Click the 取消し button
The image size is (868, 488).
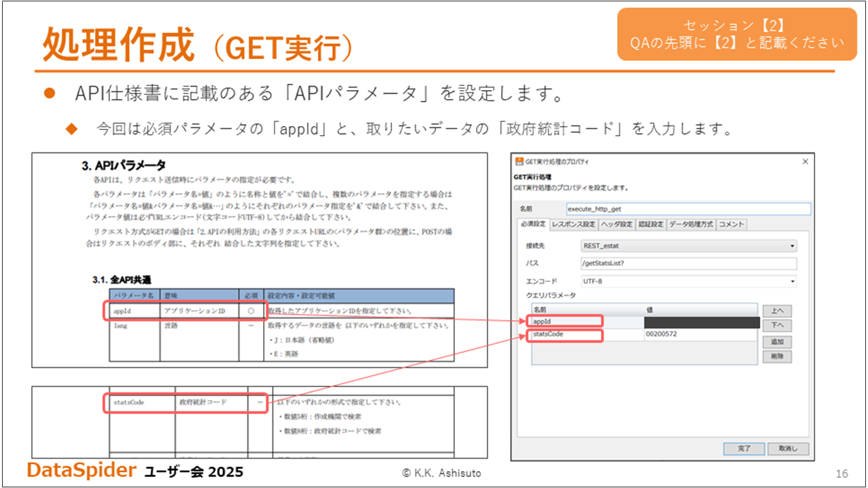pyautogui.click(x=788, y=448)
